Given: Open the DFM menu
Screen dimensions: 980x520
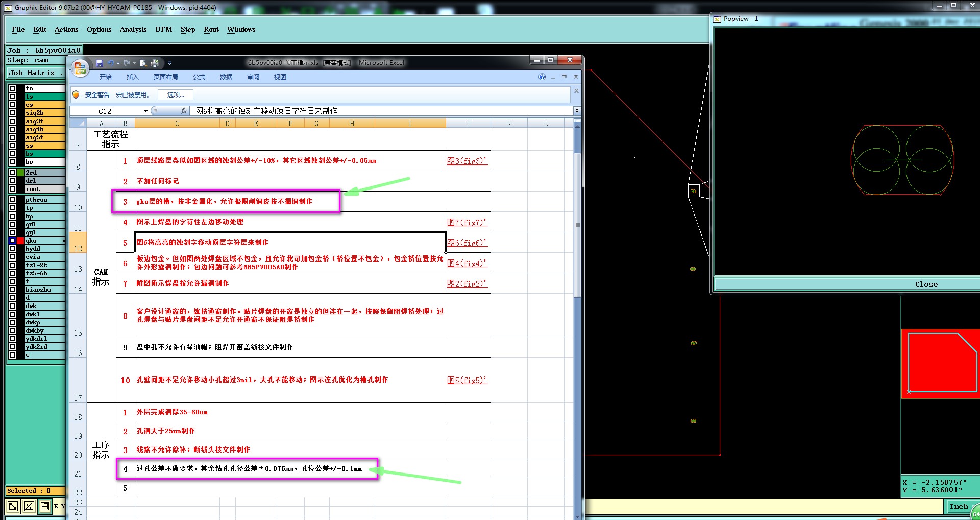Looking at the screenshot, I should coord(164,29).
